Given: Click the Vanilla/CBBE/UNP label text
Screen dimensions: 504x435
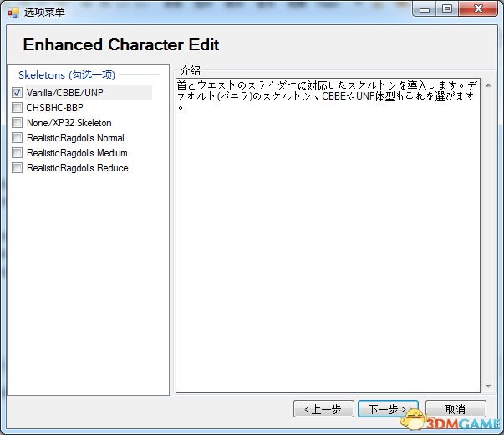Looking at the screenshot, I should point(65,93).
